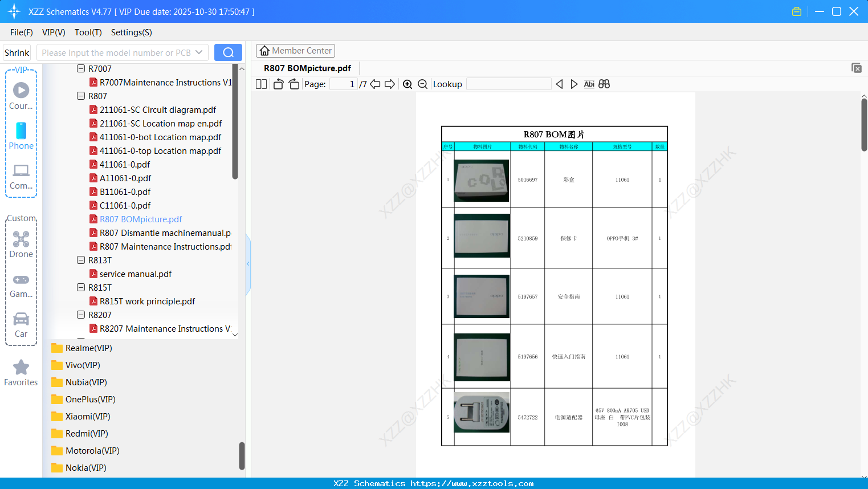The image size is (868, 489).
Task: Click the binoculars search icon
Action: click(604, 84)
